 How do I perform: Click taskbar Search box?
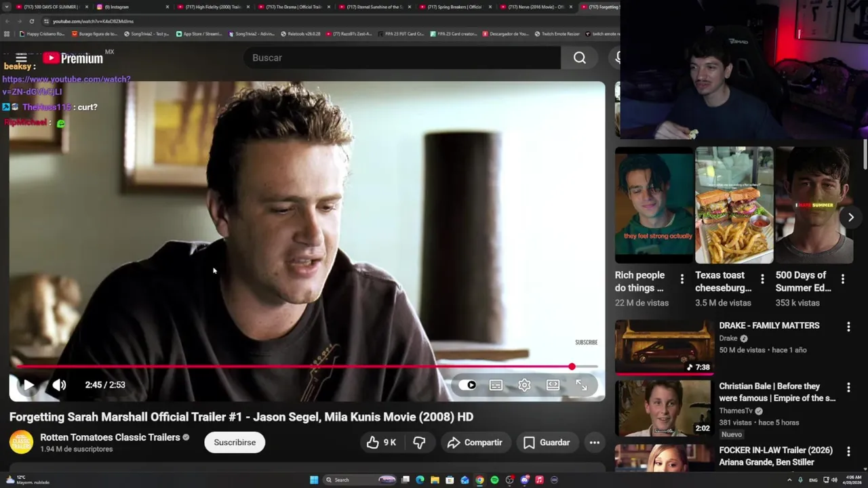360,480
